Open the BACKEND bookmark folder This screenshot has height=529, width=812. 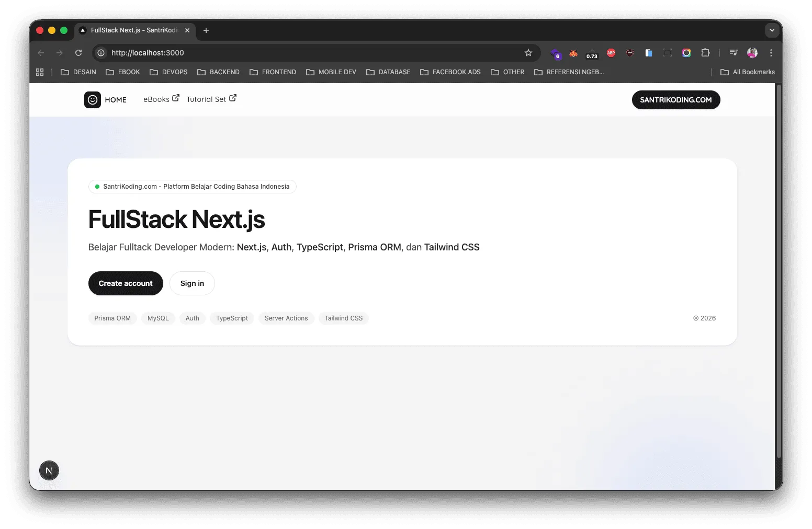point(218,72)
